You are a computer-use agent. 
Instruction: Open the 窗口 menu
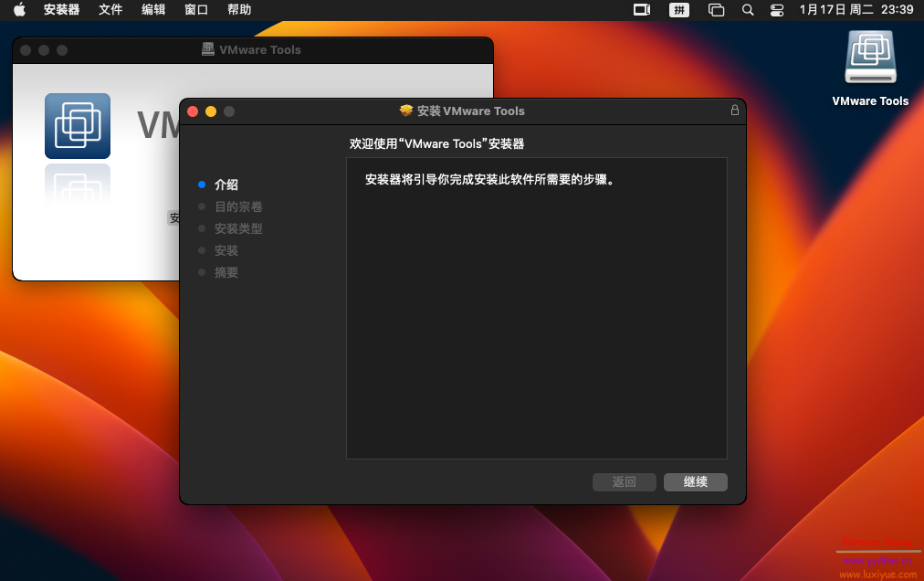click(x=196, y=9)
